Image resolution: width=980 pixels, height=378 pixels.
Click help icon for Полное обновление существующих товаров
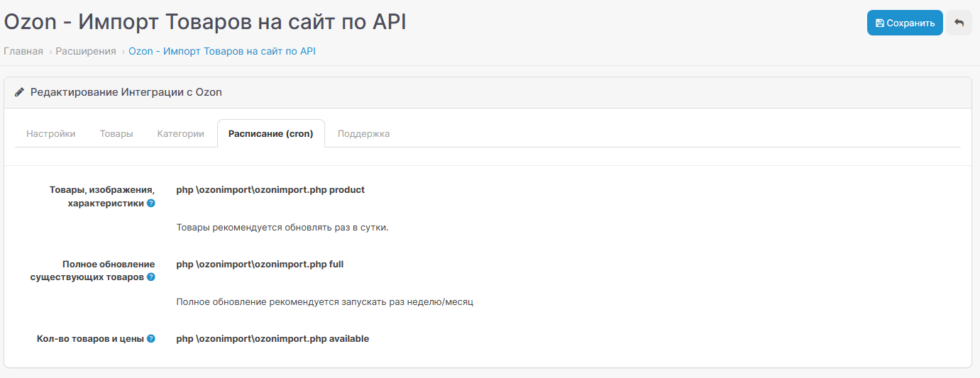pyautogui.click(x=151, y=277)
